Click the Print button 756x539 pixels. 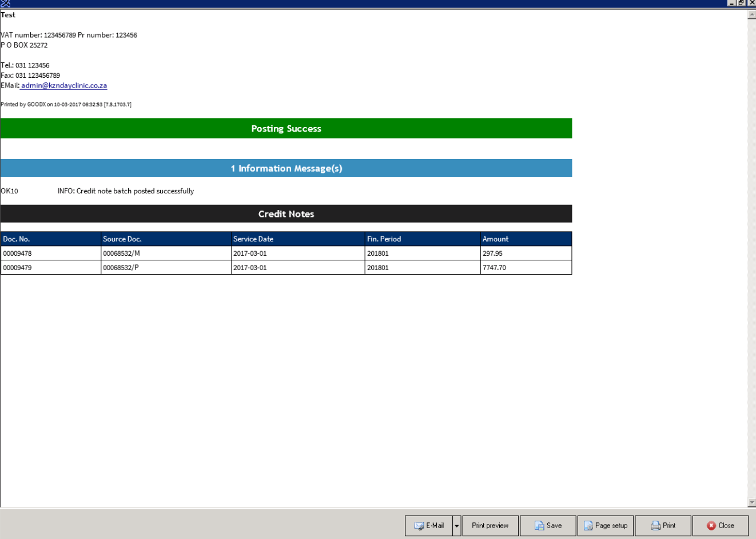(663, 525)
